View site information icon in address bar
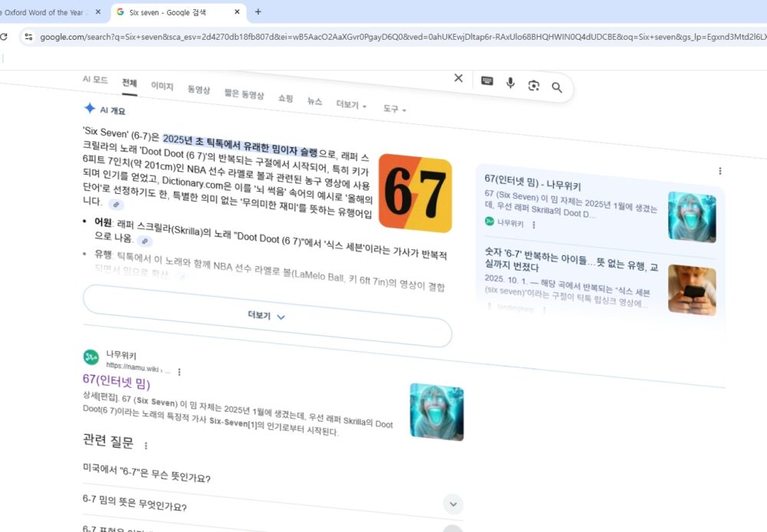The image size is (767, 532). 28,37
